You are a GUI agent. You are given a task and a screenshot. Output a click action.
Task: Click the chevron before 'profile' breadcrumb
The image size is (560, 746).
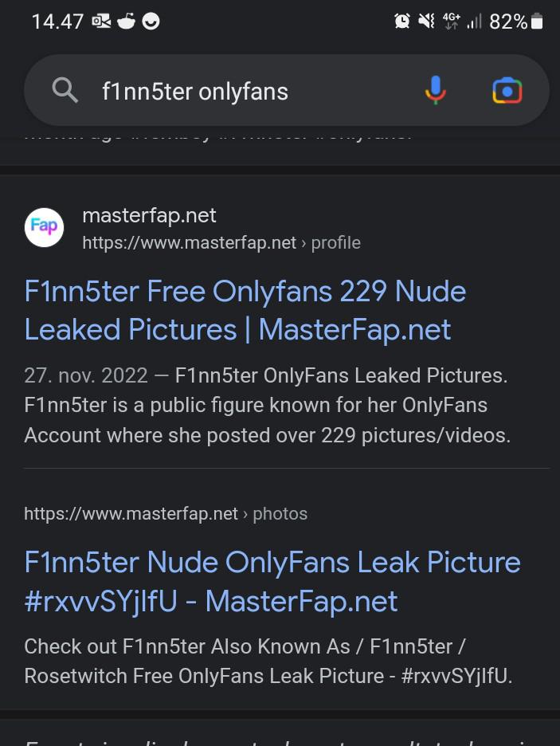pyautogui.click(x=303, y=242)
